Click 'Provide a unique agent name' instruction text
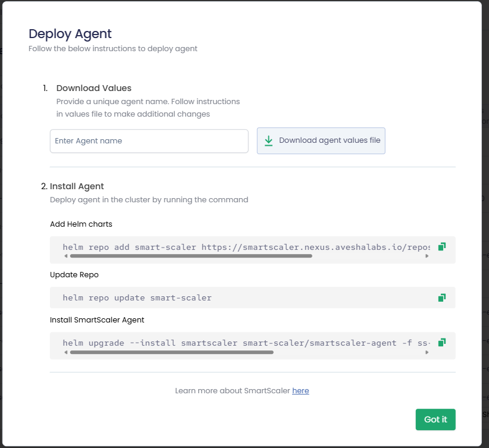The image size is (489, 448). (148, 108)
